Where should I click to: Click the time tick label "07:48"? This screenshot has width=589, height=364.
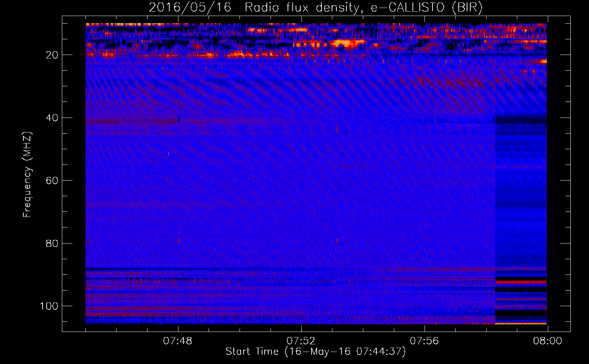(178, 341)
